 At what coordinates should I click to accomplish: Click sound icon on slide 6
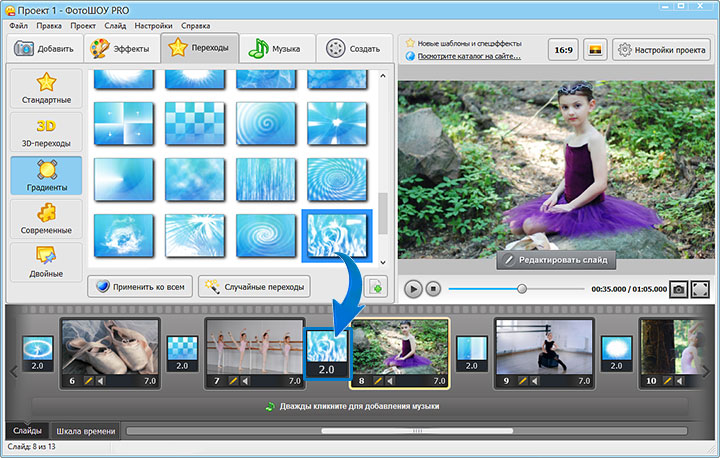[100, 381]
